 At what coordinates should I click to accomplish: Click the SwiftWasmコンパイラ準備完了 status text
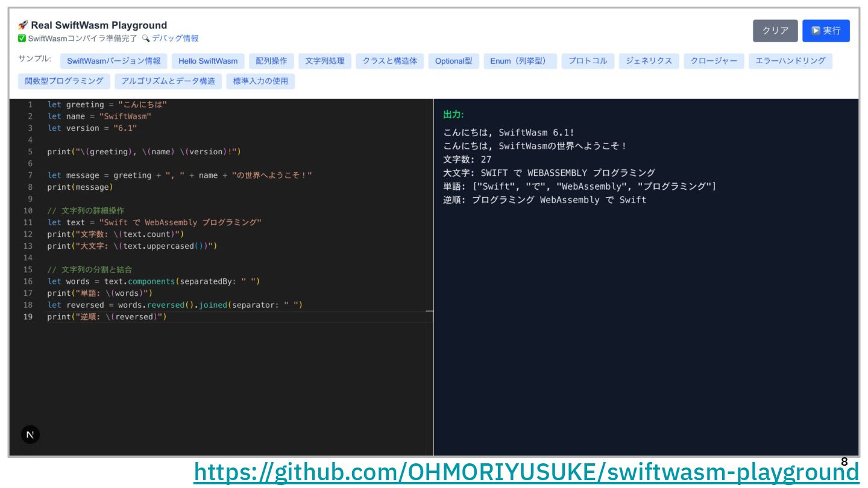click(83, 38)
